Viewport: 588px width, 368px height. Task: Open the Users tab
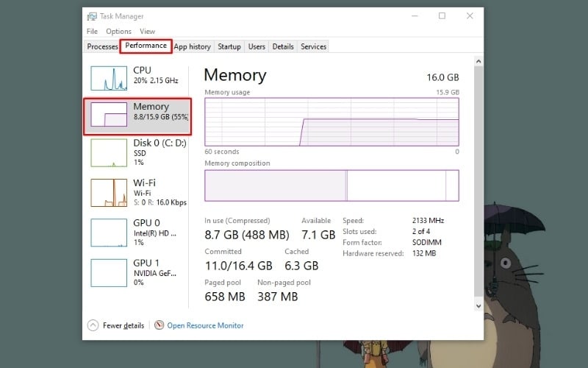point(257,46)
